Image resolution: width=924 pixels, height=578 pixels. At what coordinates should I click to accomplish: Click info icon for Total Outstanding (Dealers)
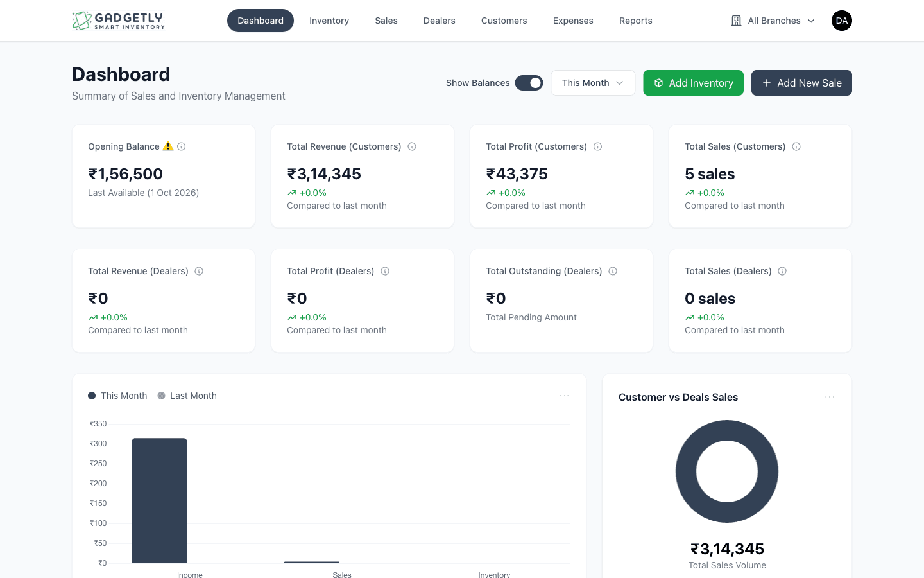613,271
